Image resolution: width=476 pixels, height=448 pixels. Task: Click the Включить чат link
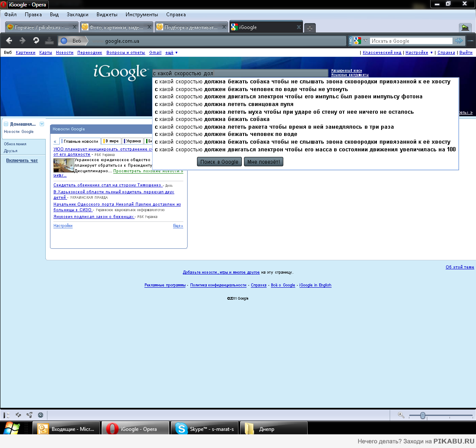[x=22, y=160]
